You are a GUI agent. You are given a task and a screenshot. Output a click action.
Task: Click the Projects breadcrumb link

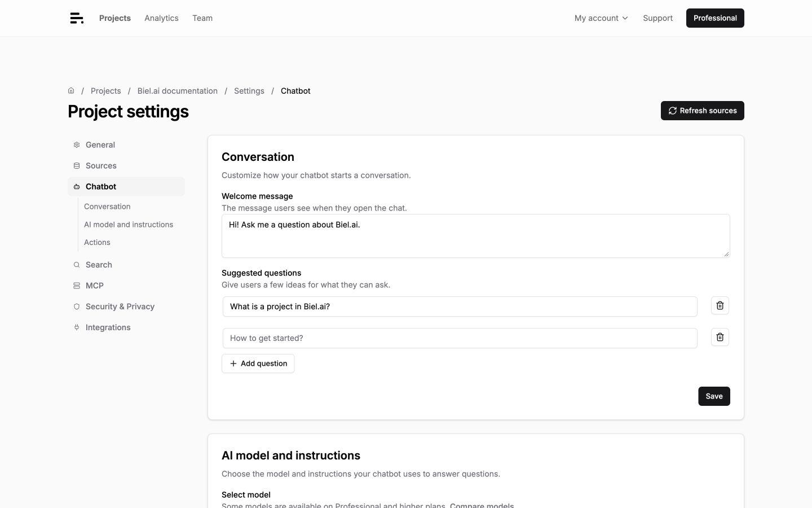(x=105, y=91)
